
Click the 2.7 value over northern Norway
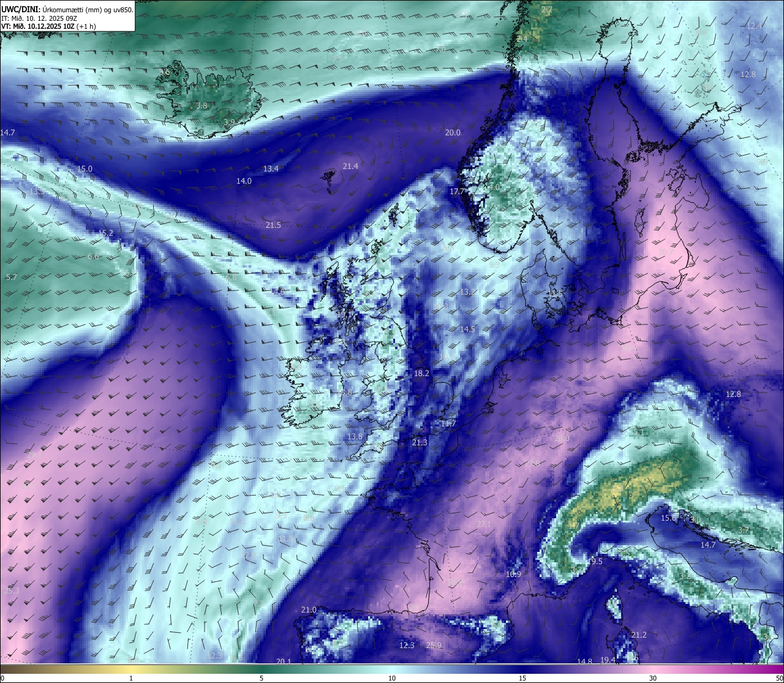pos(547,10)
